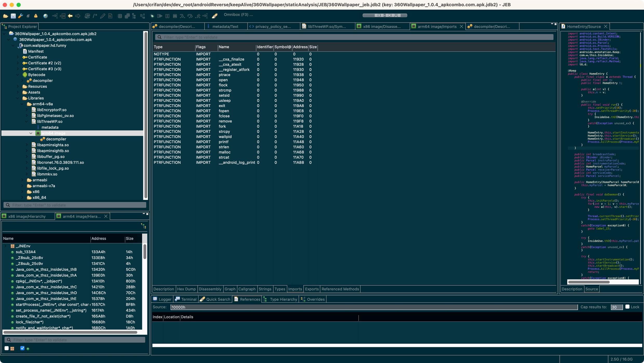This screenshot has width=644, height=363.
Task: Select the Manifest tree item
Action: coord(36,51)
